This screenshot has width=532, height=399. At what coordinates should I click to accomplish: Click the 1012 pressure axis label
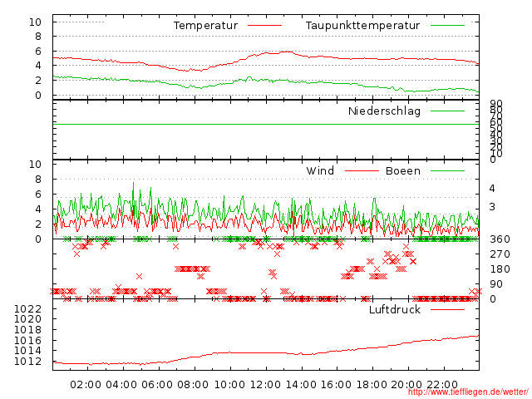point(27,362)
